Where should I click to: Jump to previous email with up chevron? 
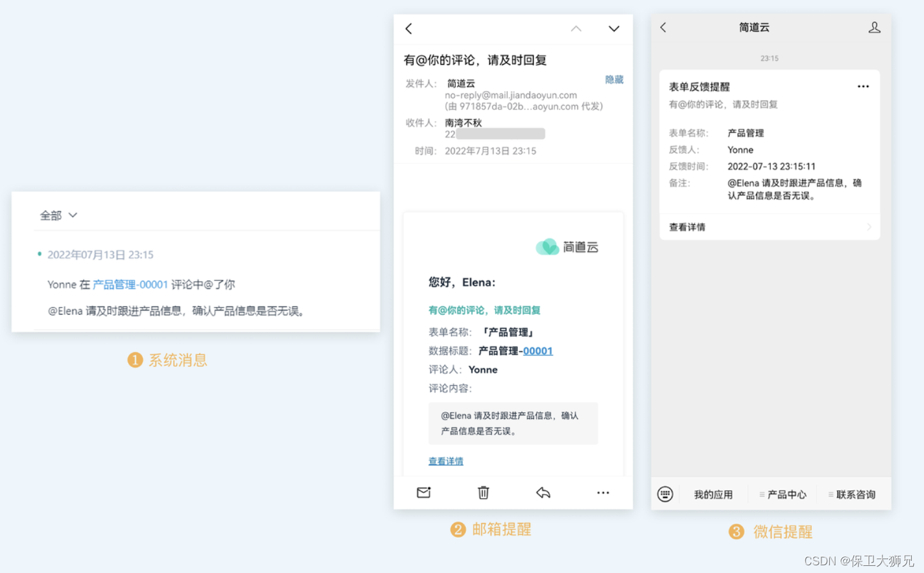576,29
